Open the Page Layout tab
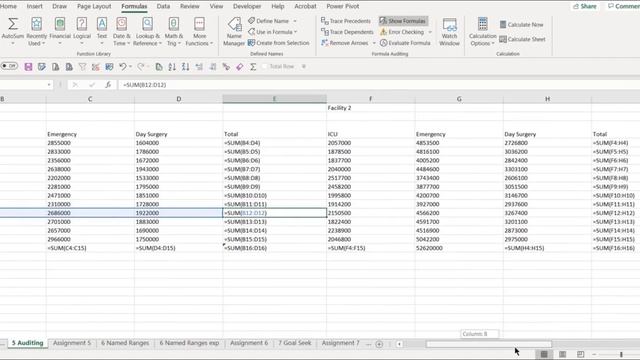 tap(94, 6)
